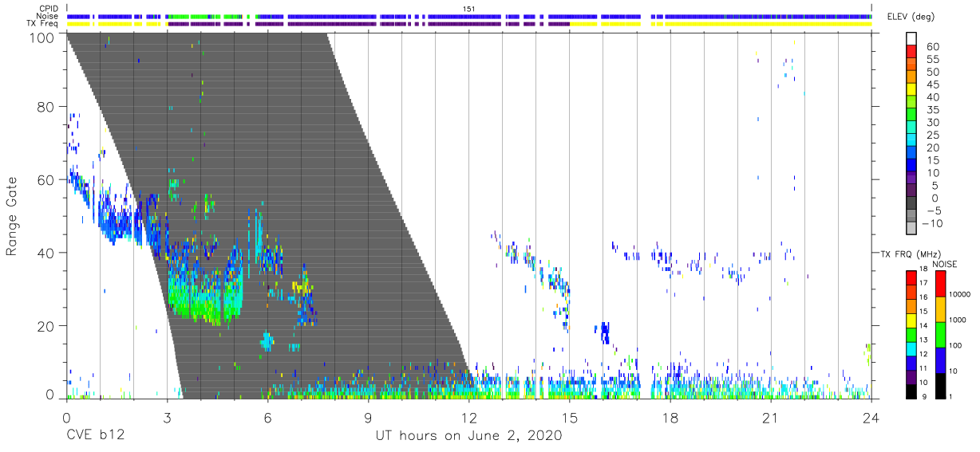
Task: Click the '11' label on TX FRQ bar
Action: (923, 368)
